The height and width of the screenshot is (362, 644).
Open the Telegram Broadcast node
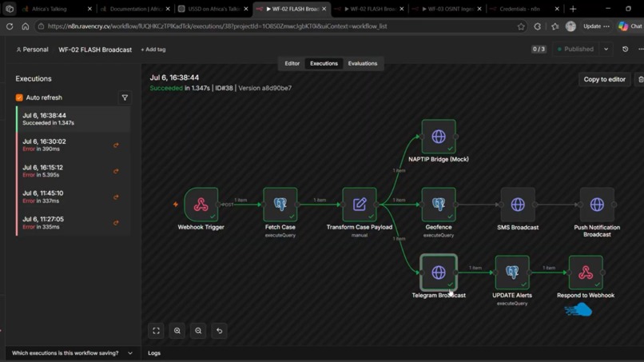(438, 272)
